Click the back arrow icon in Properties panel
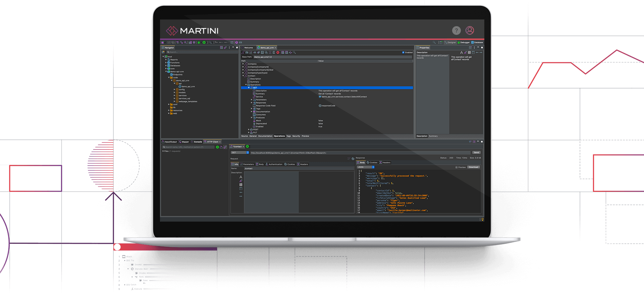The image size is (644, 293). coord(477,52)
